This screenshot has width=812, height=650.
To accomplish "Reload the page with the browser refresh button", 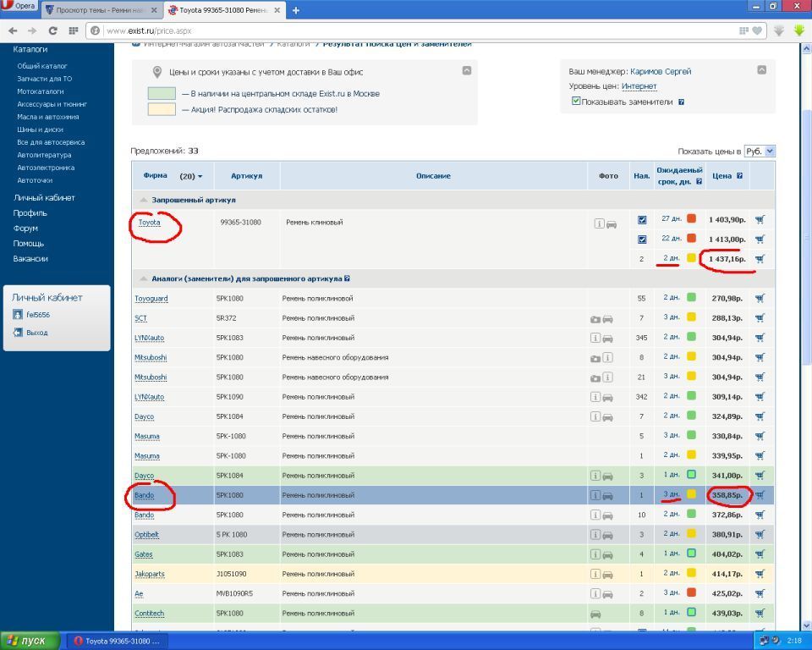I will tap(52, 30).
